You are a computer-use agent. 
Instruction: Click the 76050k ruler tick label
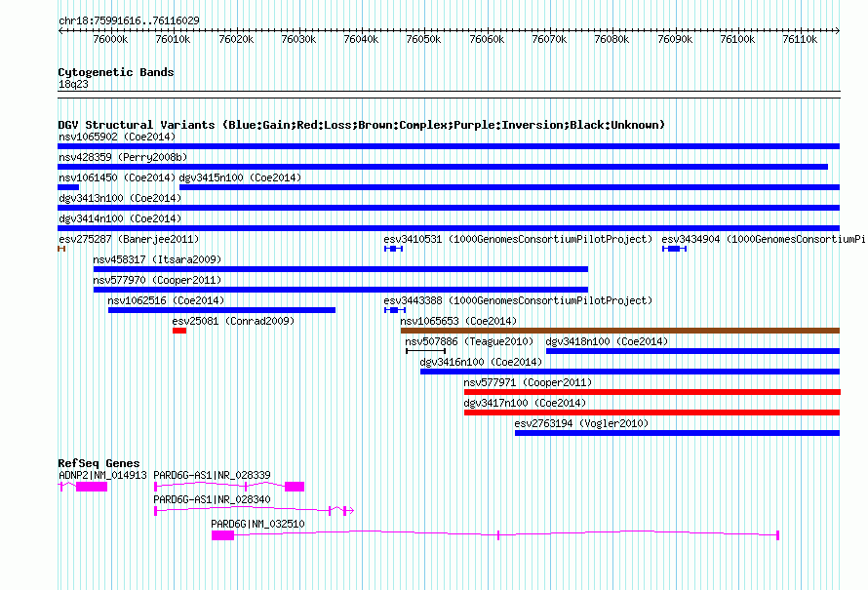[x=423, y=39]
